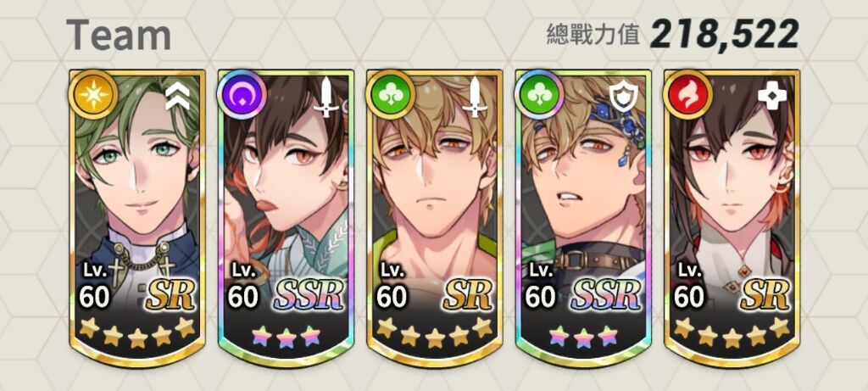868x391 pixels.
Task: Select the dark-haired SSR card licking finger
Action: (x=286, y=218)
